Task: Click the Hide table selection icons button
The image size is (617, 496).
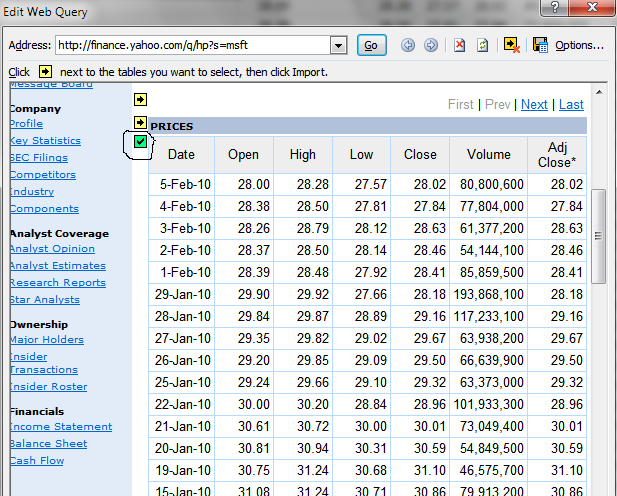Action: (x=512, y=45)
